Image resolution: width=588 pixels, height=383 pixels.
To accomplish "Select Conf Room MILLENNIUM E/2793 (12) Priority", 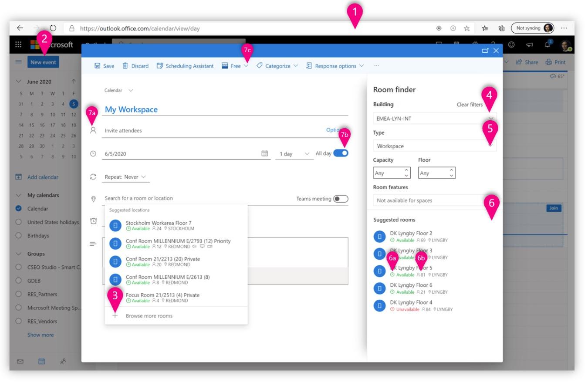I will click(x=176, y=244).
